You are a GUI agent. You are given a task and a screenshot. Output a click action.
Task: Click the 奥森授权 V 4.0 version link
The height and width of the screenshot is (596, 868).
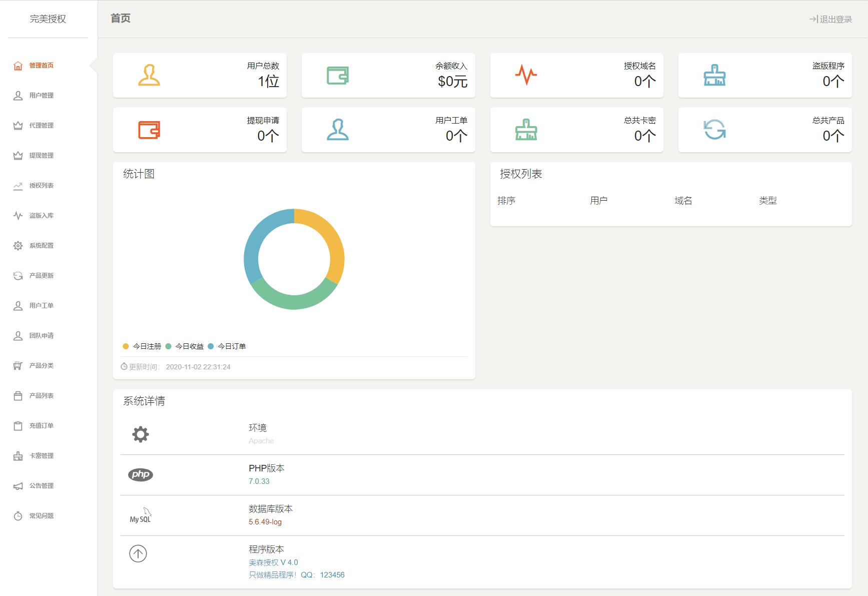pos(273,562)
